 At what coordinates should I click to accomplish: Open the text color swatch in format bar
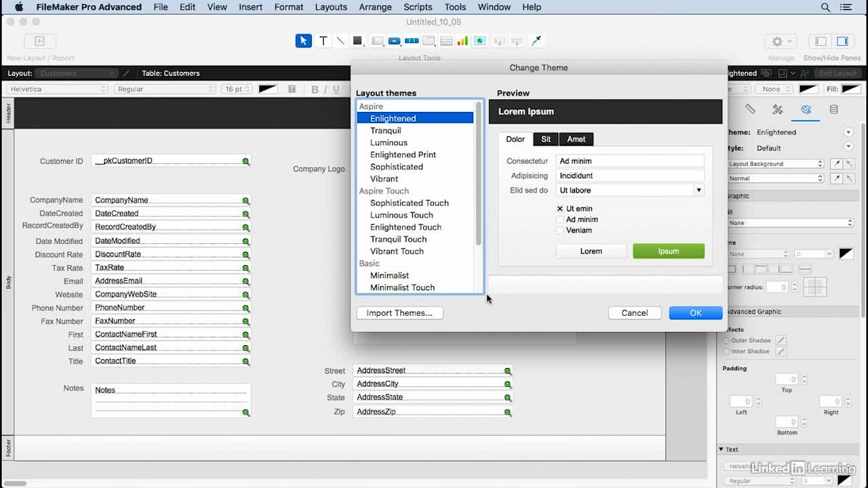pos(268,89)
